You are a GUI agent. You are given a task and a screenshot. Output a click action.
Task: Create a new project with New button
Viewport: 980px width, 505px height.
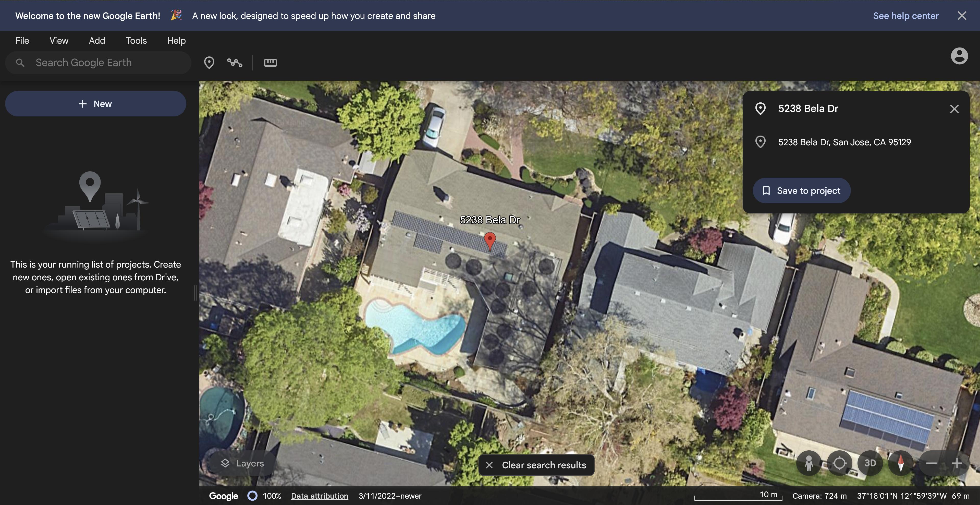click(95, 103)
